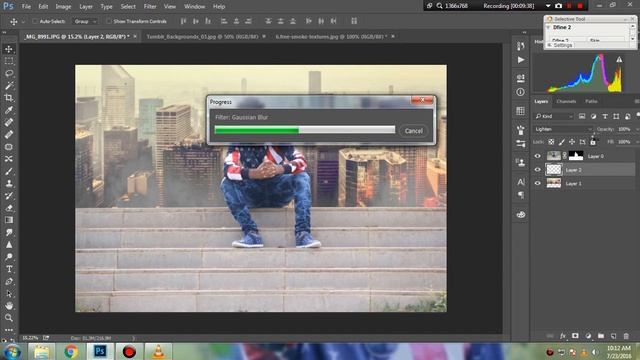Close the Progress dialog

(x=422, y=100)
